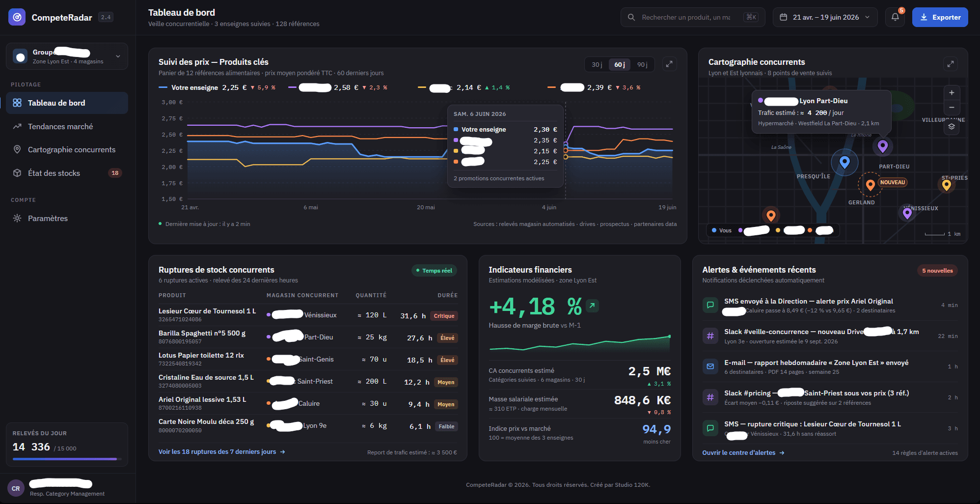Toggle the Temps réel live indicator
The image size is (980, 504).
[x=434, y=271]
